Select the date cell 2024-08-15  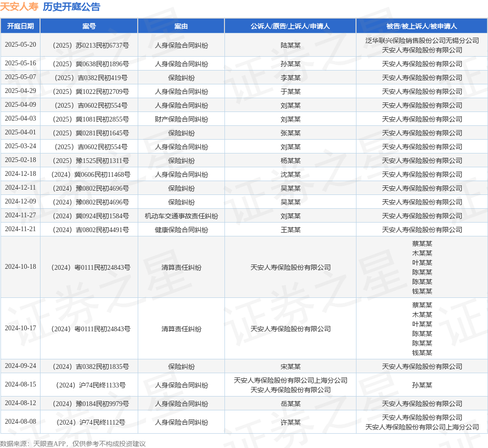pyautogui.click(x=20, y=384)
